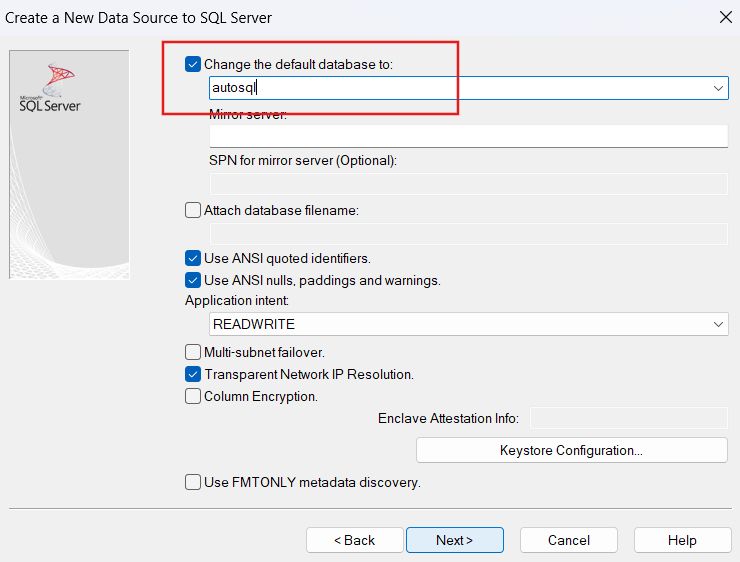Disable Transparent Network IP Resolution
Image resolution: width=740 pixels, height=562 pixels.
pyautogui.click(x=193, y=374)
